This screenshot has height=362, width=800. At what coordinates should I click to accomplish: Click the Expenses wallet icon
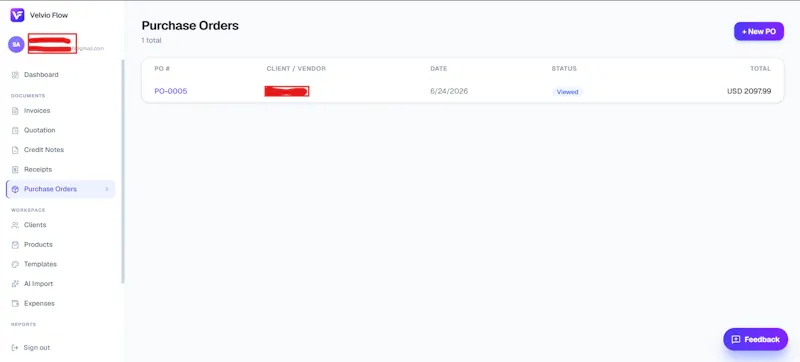point(15,303)
